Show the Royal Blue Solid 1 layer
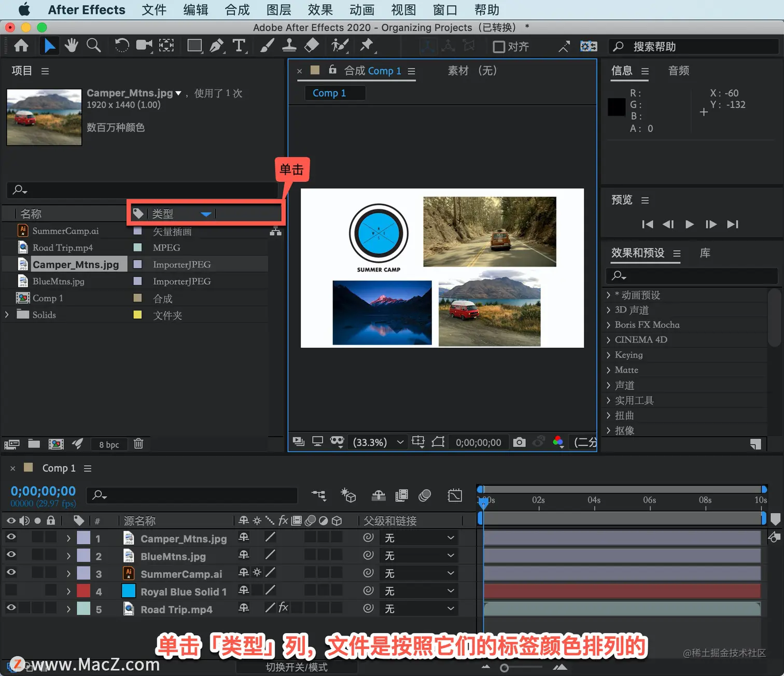784x676 pixels. click(11, 590)
